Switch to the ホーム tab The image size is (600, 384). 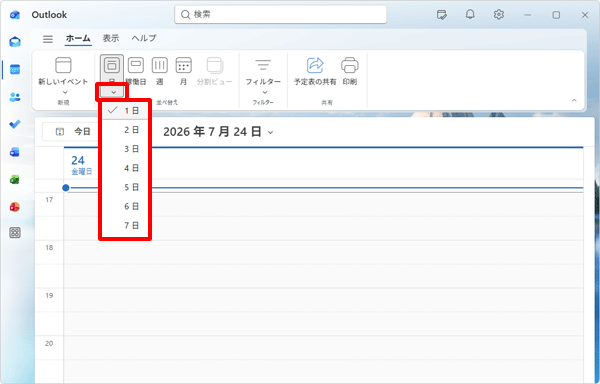coord(78,38)
